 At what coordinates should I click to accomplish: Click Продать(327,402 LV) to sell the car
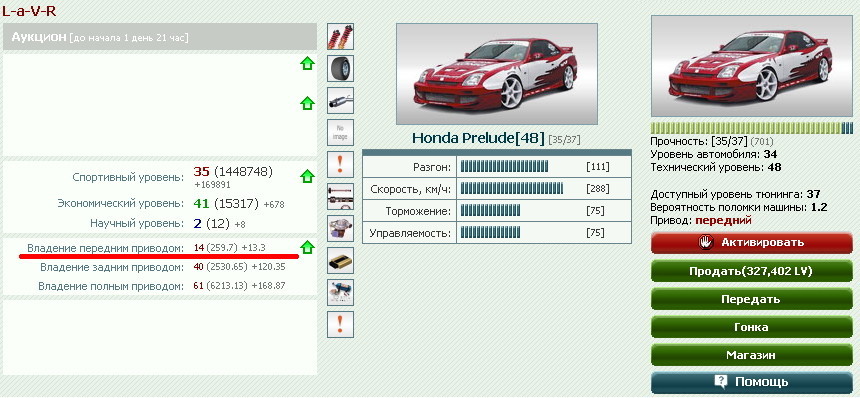pyautogui.click(x=752, y=271)
